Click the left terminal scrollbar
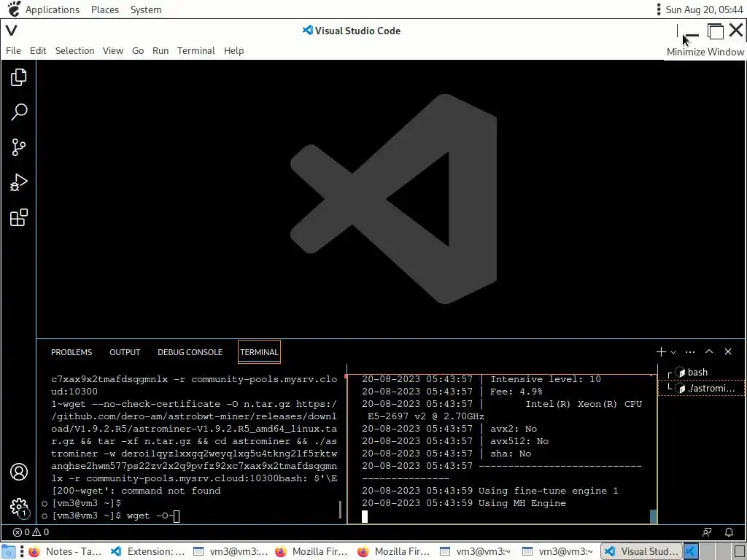 (x=340, y=509)
